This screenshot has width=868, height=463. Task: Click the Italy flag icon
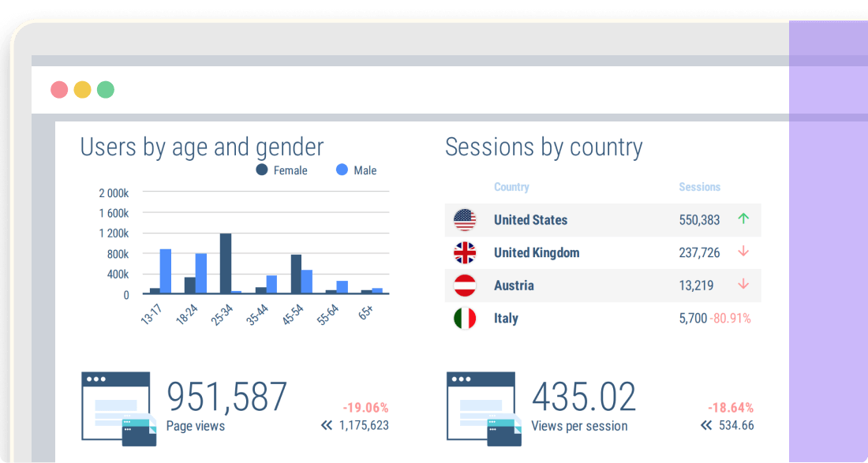tap(466, 318)
